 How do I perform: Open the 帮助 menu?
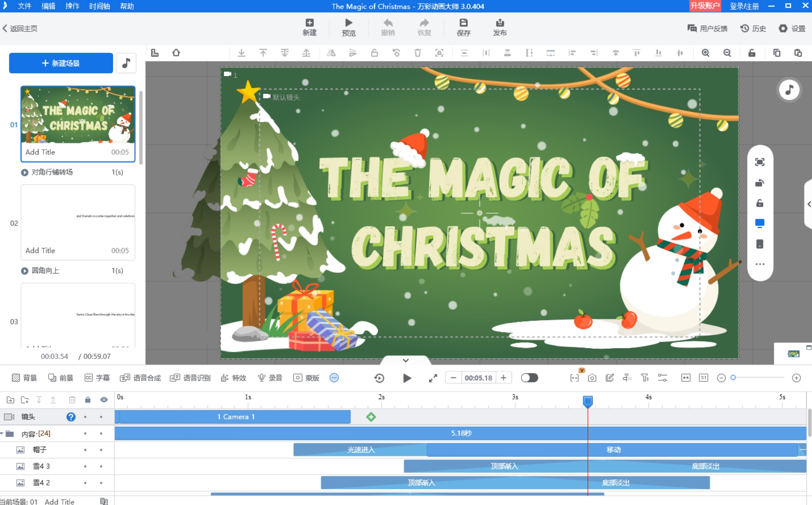(127, 6)
